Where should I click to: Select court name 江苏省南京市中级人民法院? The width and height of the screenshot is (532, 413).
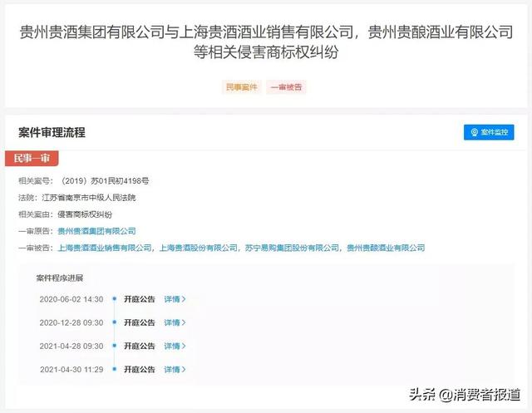click(89, 198)
